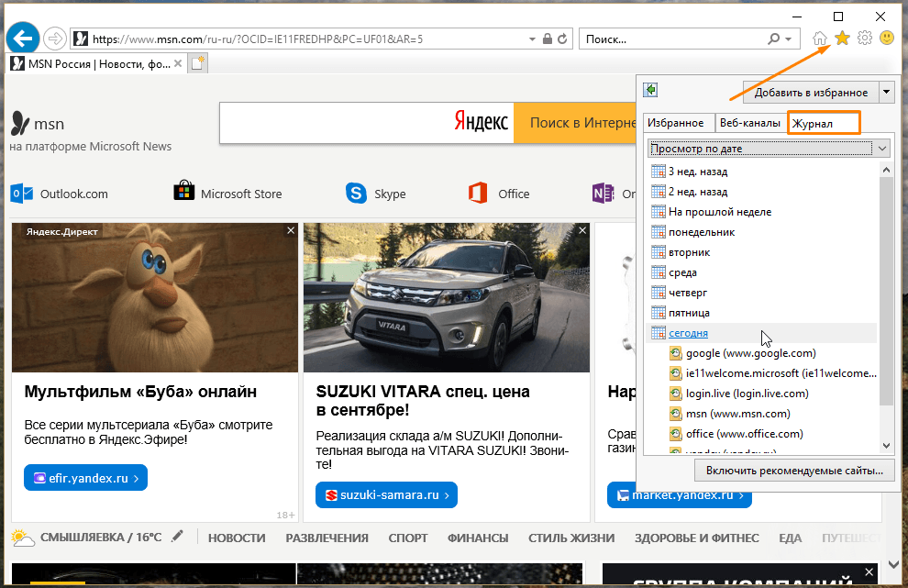Open the 'Просмотр по дате' sort dropdown

(768, 149)
